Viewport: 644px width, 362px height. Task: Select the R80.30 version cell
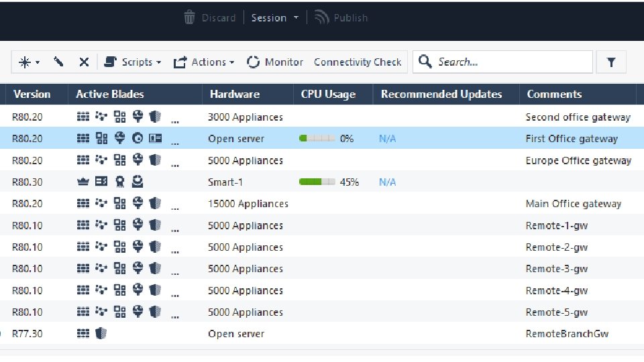click(x=27, y=182)
